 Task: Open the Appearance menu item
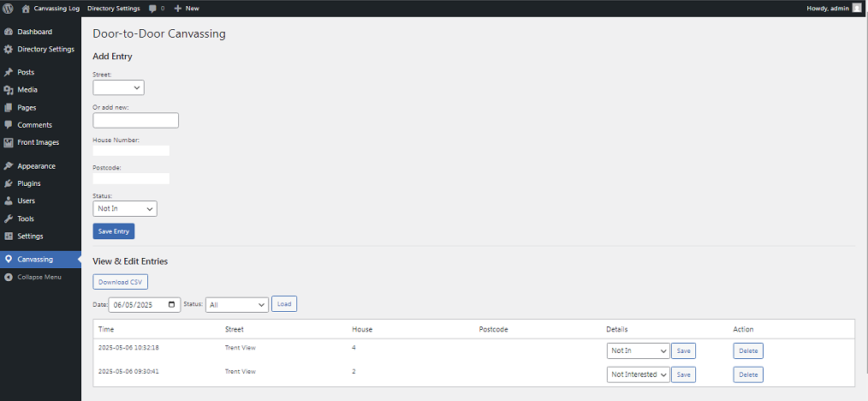coord(36,166)
